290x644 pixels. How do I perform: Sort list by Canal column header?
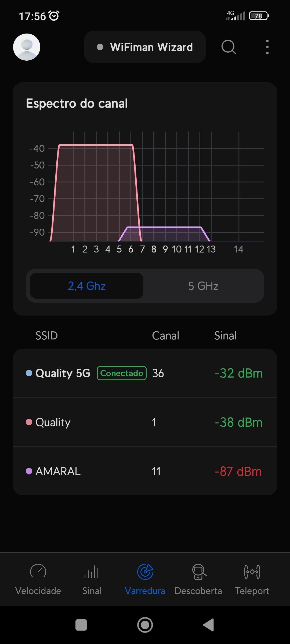click(x=165, y=336)
